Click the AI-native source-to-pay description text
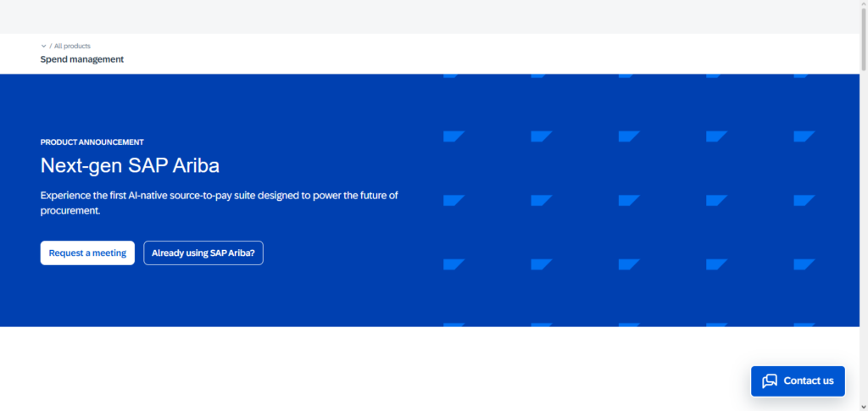The image size is (868, 411). tap(220, 203)
